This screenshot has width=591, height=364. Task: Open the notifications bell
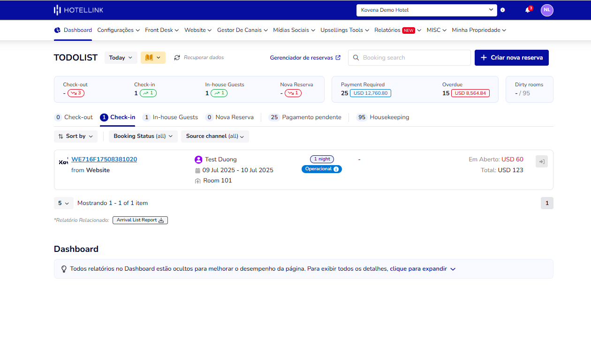point(528,10)
